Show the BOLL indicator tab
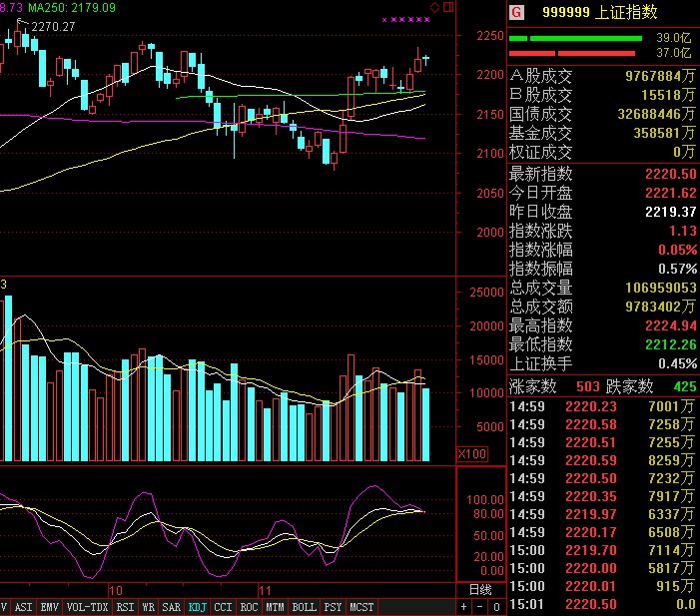 pyautogui.click(x=304, y=607)
